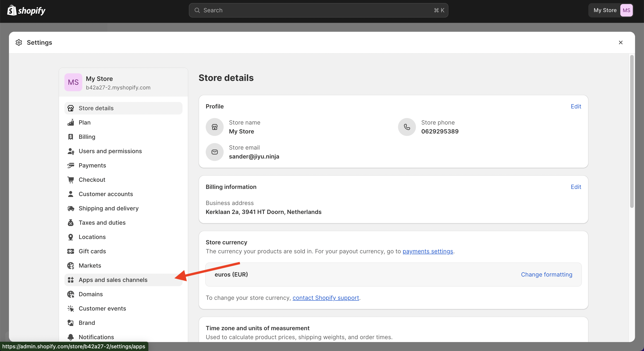Click the store phone number 0629295389
This screenshot has width=644, height=351.
click(440, 131)
